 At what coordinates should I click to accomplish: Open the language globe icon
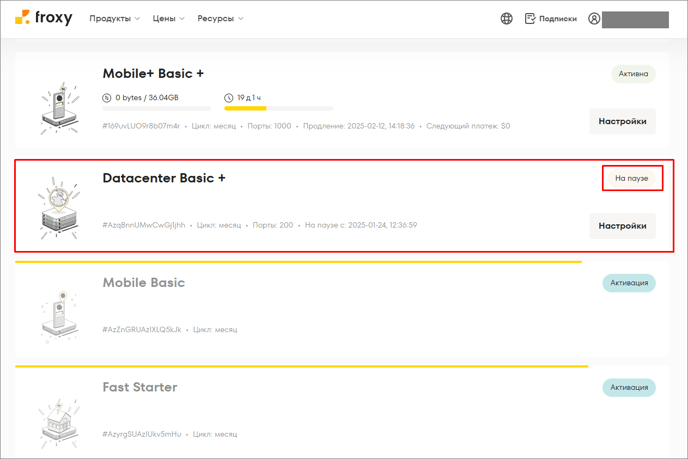pyautogui.click(x=506, y=18)
